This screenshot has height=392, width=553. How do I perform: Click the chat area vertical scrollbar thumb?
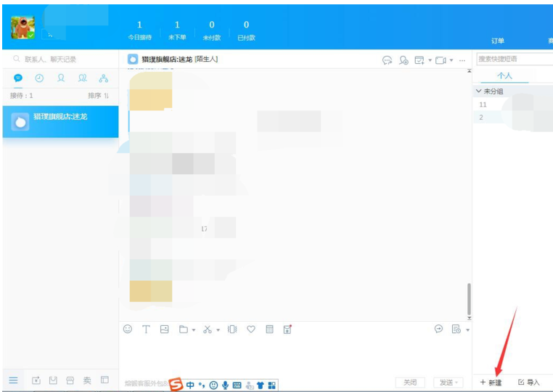469,299
